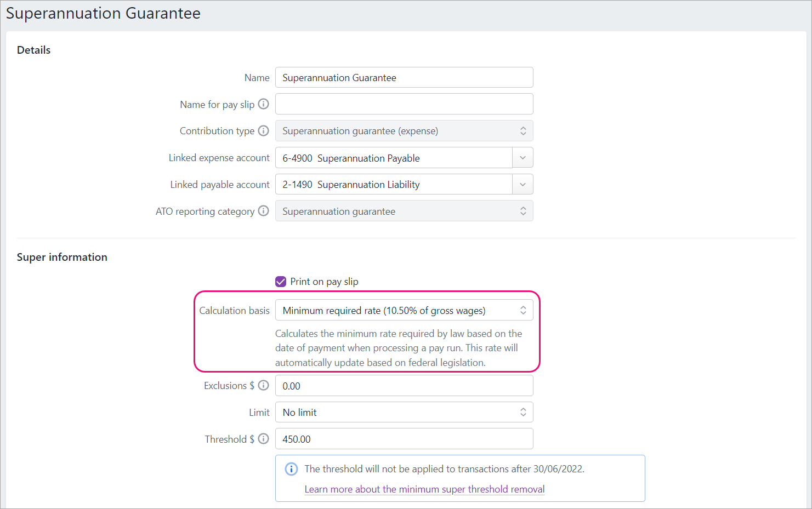Viewport: 812px width, 509px height.
Task: Open the minimum super threshold removal link
Action: click(425, 489)
